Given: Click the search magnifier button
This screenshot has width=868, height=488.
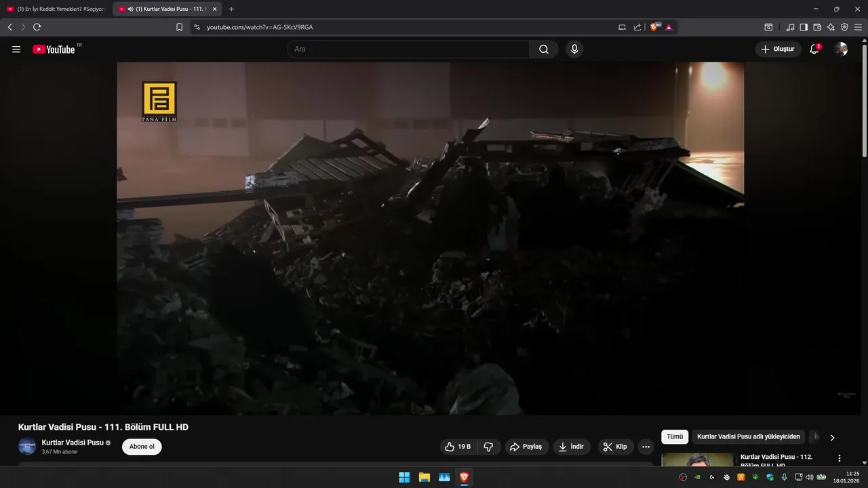Looking at the screenshot, I should point(544,49).
